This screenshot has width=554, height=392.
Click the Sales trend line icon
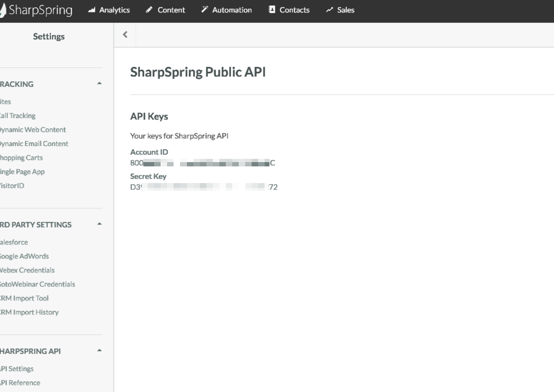pyautogui.click(x=329, y=10)
